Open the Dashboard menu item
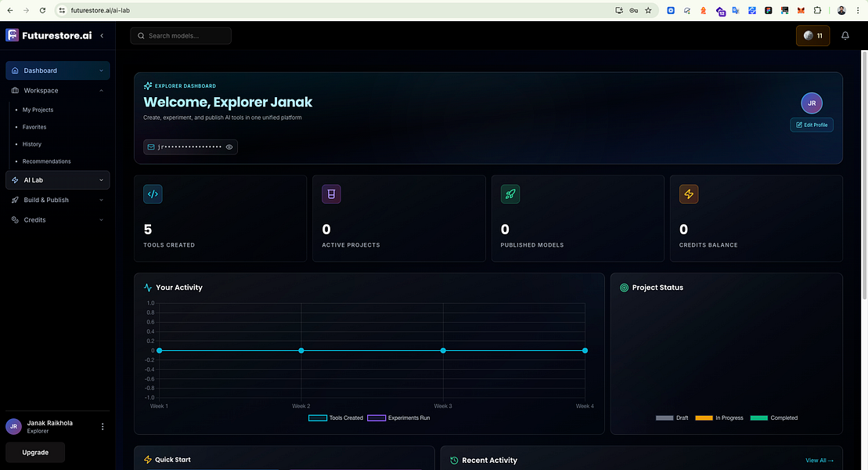The height and width of the screenshot is (470, 868). (x=58, y=70)
